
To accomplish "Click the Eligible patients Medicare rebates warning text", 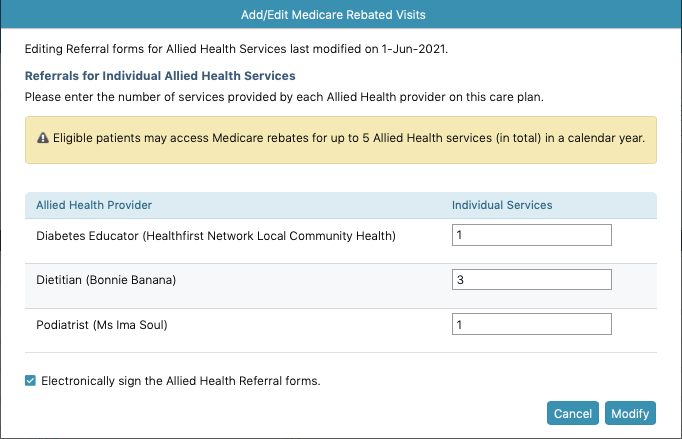I will [349, 138].
